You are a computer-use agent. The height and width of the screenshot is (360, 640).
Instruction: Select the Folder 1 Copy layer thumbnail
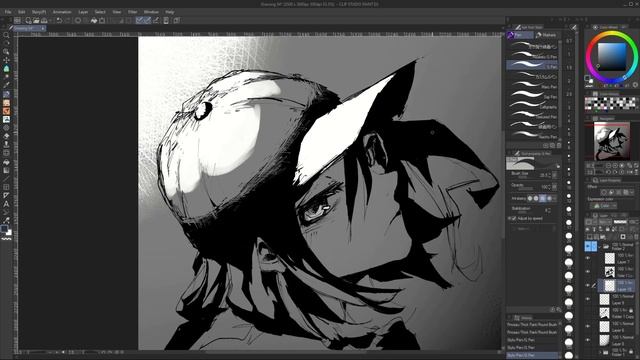(x=604, y=313)
